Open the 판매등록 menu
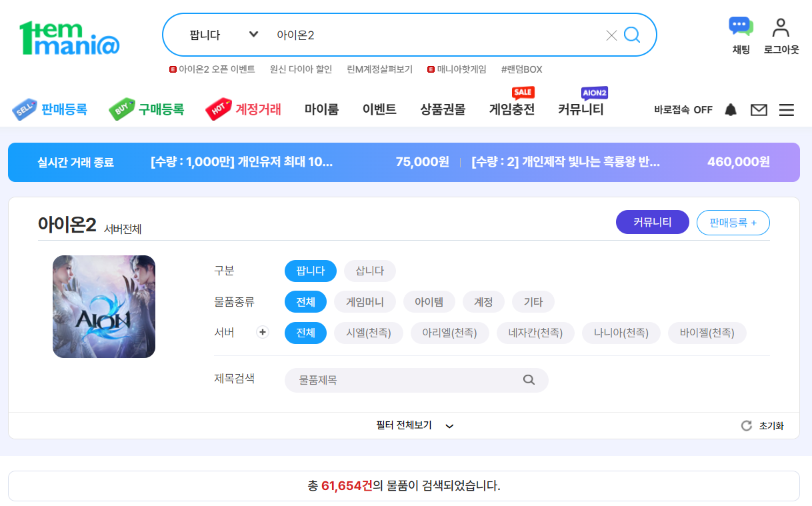Screen dimensions: 812x506 (50, 109)
